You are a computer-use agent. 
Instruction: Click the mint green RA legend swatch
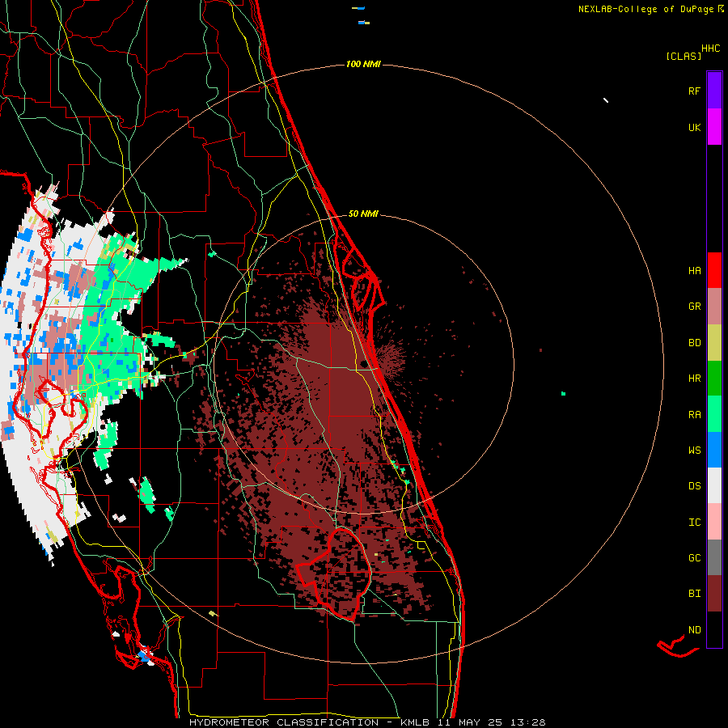714,414
